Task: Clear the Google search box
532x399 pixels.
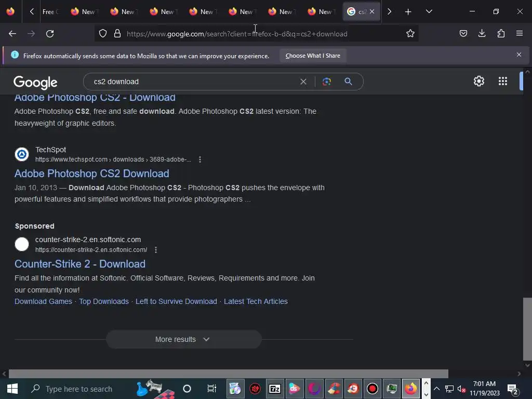Action: (x=303, y=82)
